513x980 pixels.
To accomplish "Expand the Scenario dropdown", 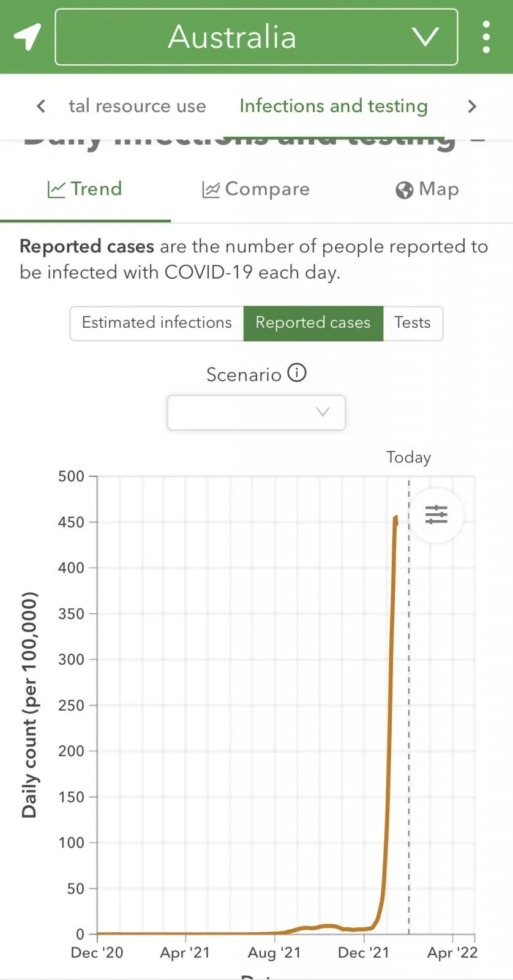I will [256, 412].
